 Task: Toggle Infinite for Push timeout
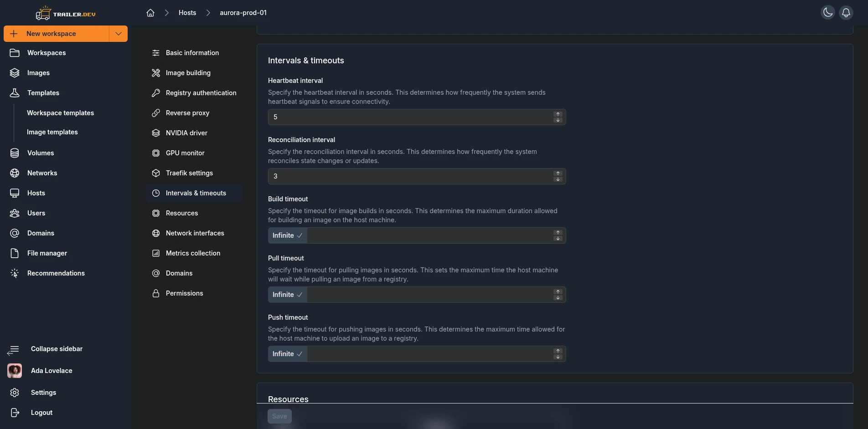[288, 354]
